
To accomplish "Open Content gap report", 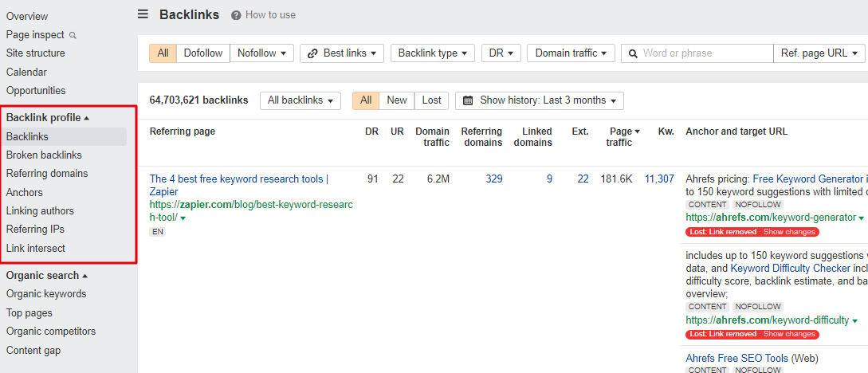I will [33, 351].
